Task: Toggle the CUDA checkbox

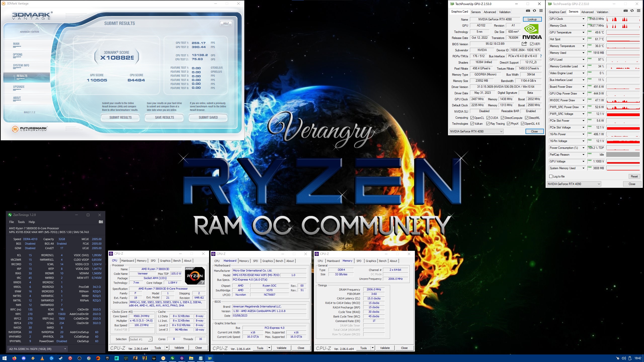Action: click(488, 118)
